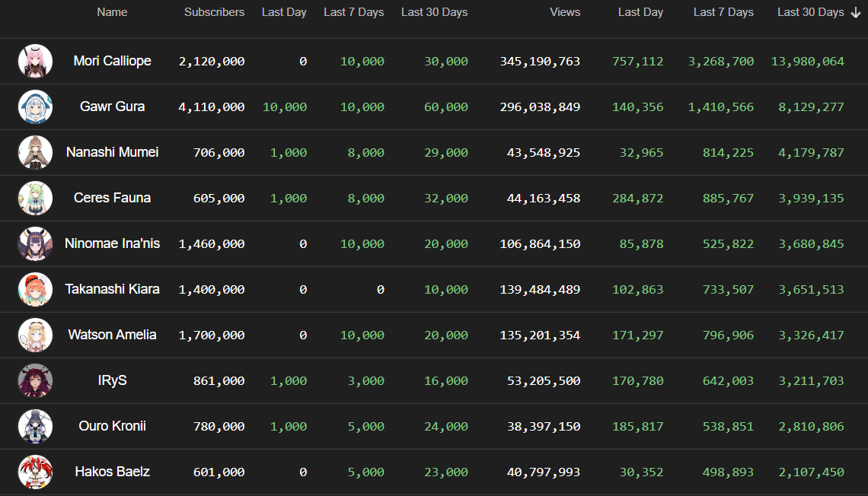This screenshot has width=868, height=496.
Task: Select 30-day views value 13,980,064
Action: (808, 62)
